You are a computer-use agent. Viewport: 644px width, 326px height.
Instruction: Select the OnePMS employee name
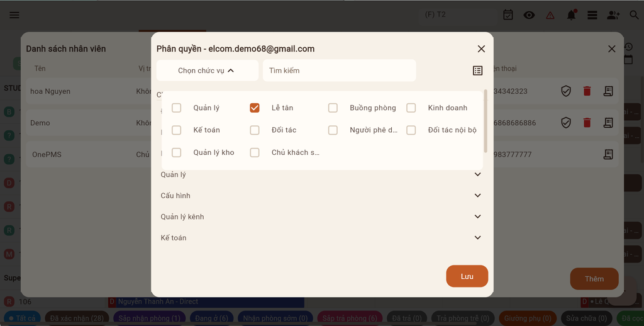47,155
